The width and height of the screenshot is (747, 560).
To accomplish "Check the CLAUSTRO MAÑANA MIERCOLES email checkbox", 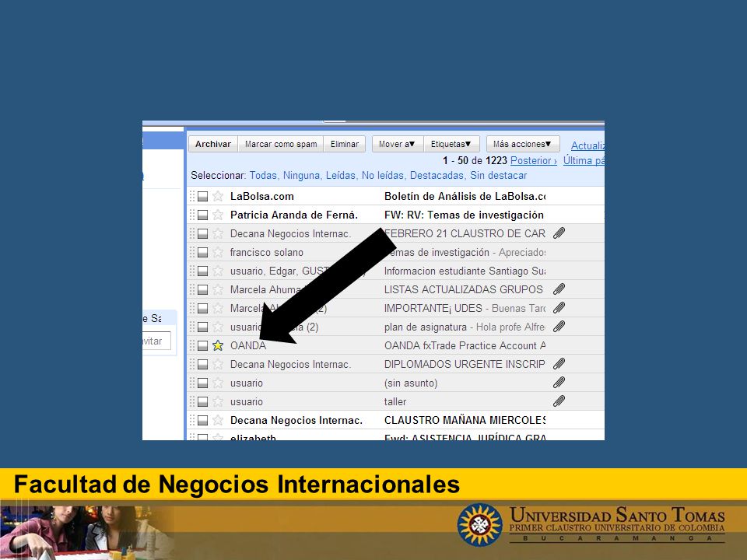I will (202, 421).
